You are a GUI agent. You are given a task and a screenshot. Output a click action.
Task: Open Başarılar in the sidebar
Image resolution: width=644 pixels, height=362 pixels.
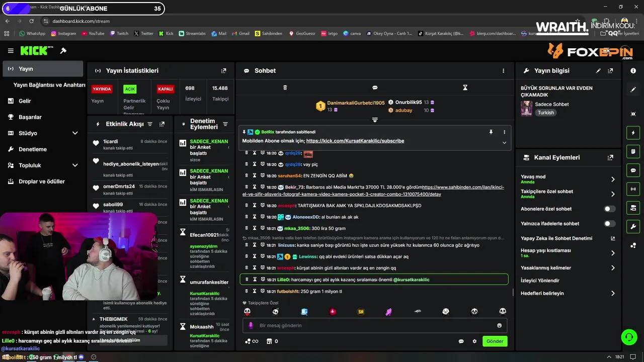point(43,117)
